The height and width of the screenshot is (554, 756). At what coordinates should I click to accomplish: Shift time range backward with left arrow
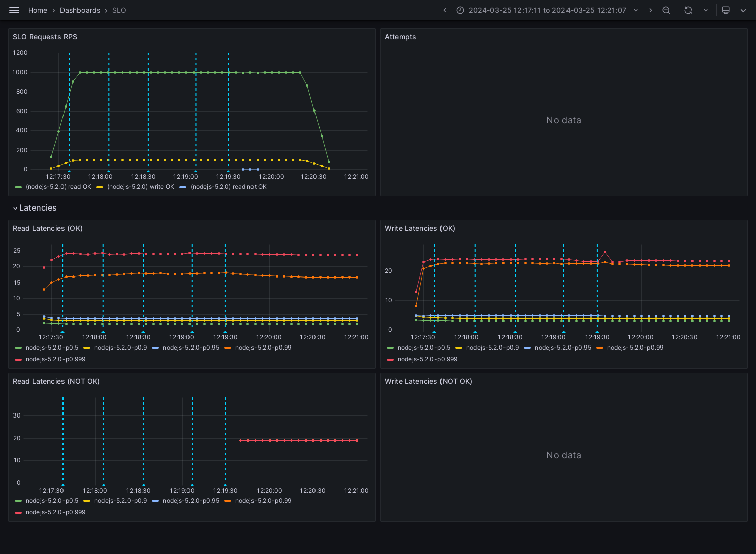tap(445, 10)
